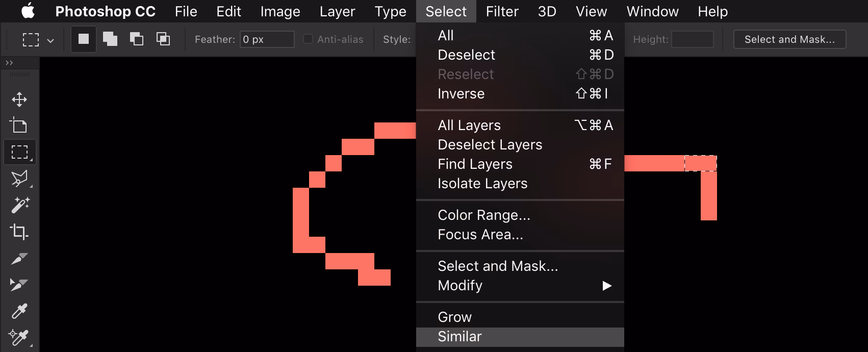This screenshot has width=868, height=352.
Task: Expand the collapsed toolbar double arrows
Action: click(9, 63)
